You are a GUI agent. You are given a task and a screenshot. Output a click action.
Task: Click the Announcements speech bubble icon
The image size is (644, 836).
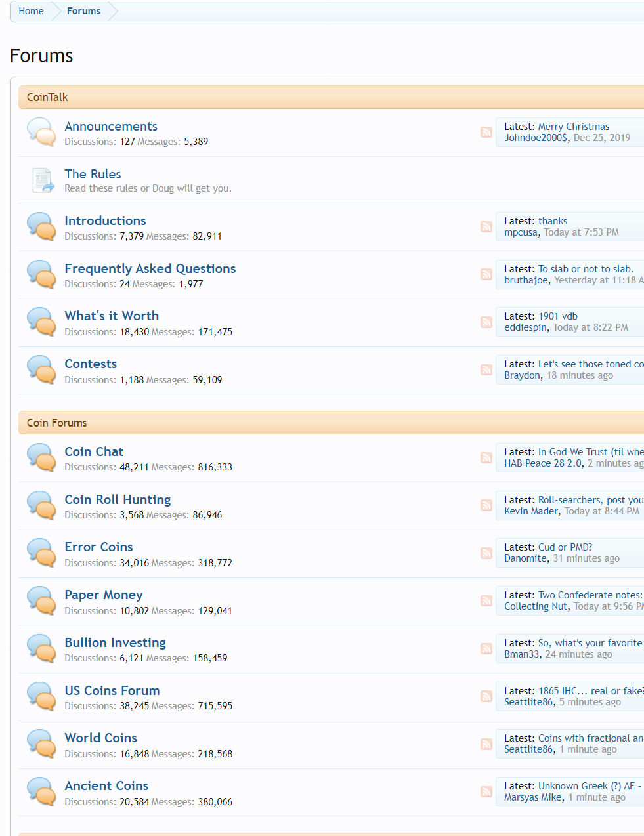[x=41, y=132]
